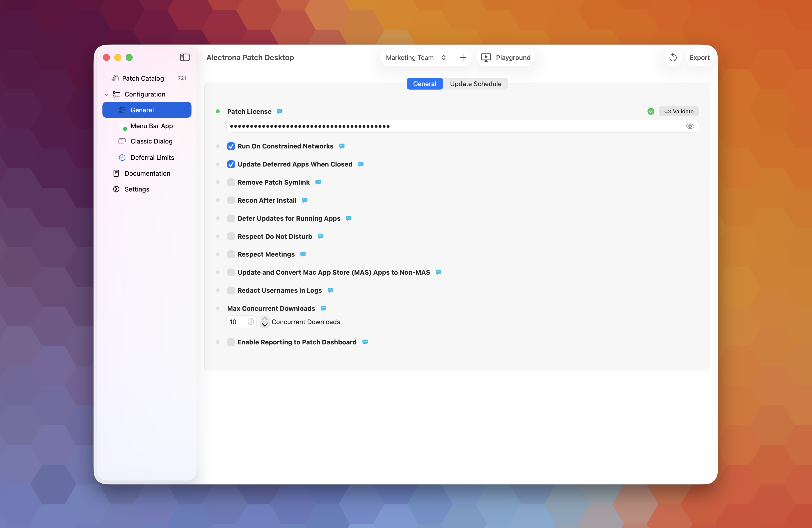Image resolution: width=812 pixels, height=528 pixels.
Task: Open info bubble for Respect Meetings
Action: (303, 254)
